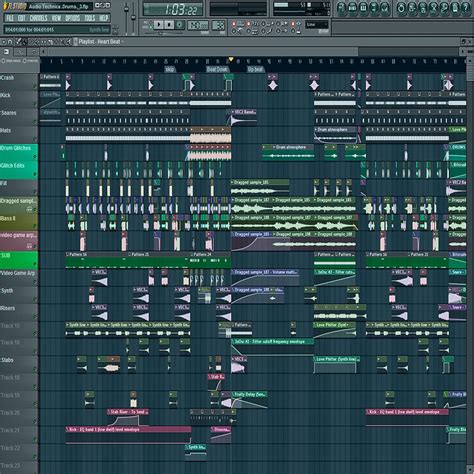The image size is (474, 474).
Task: Open the playlist options menu arrow
Action: point(3,42)
